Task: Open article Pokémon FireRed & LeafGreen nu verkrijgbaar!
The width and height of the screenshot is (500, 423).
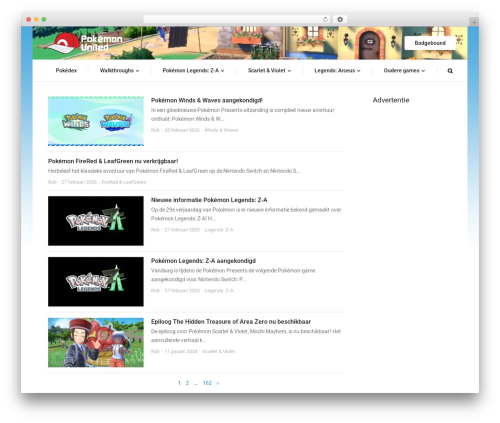Action: coord(113,161)
